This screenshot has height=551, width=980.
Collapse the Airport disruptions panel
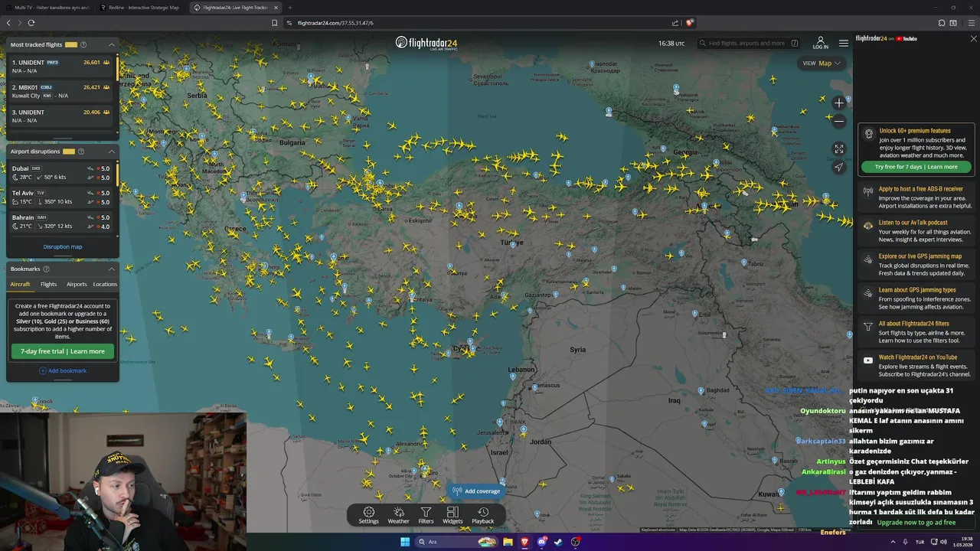(111, 152)
